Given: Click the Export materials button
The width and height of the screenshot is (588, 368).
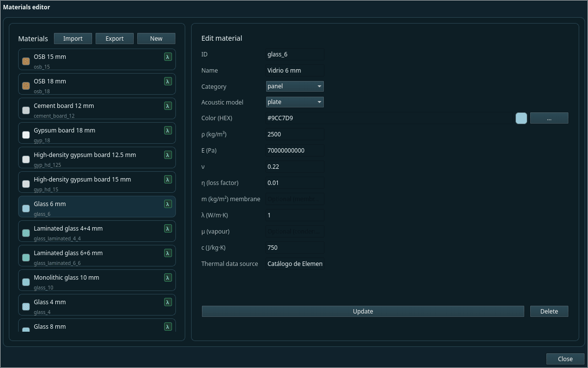Looking at the screenshot, I should (115, 39).
